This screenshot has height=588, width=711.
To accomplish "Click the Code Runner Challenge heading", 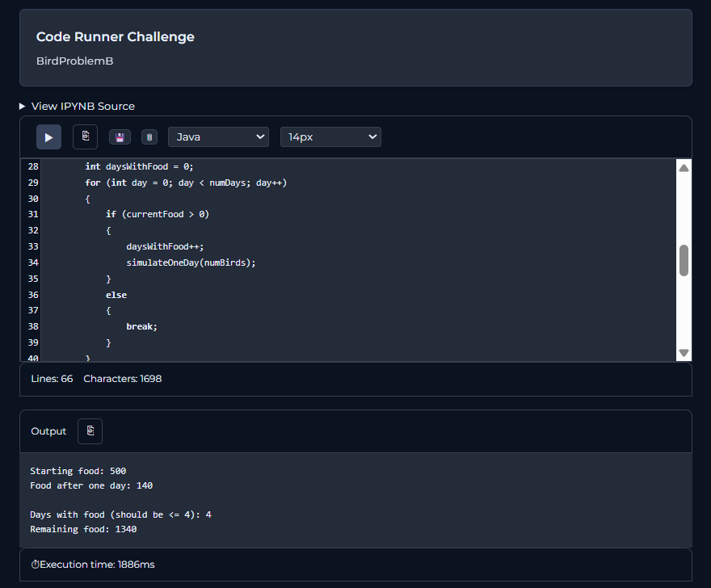I will click(115, 37).
